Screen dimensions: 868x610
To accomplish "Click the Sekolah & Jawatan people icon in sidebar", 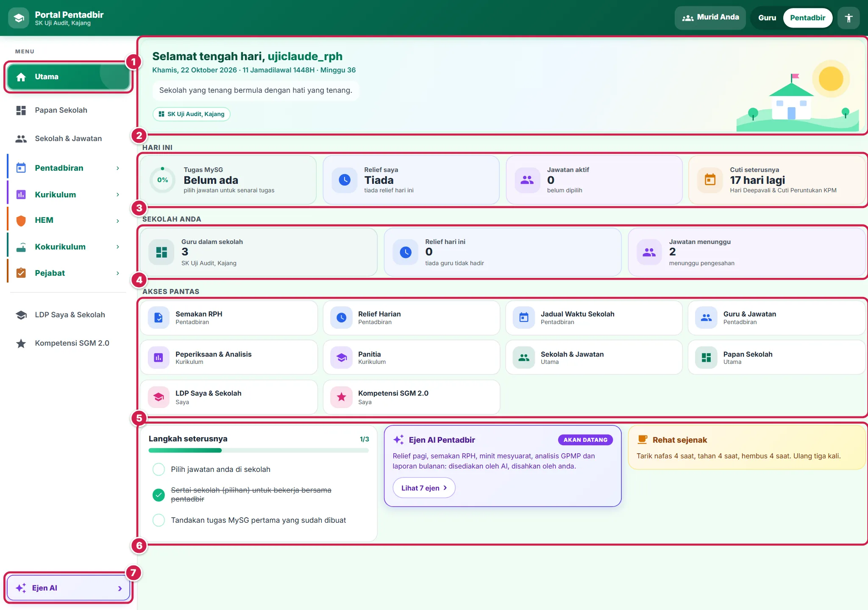I will pyautogui.click(x=21, y=139).
